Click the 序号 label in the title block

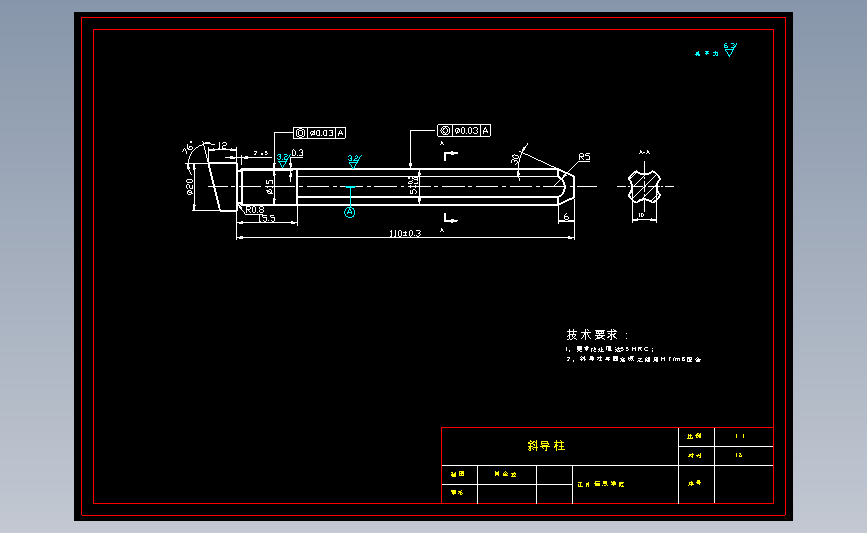click(x=695, y=483)
